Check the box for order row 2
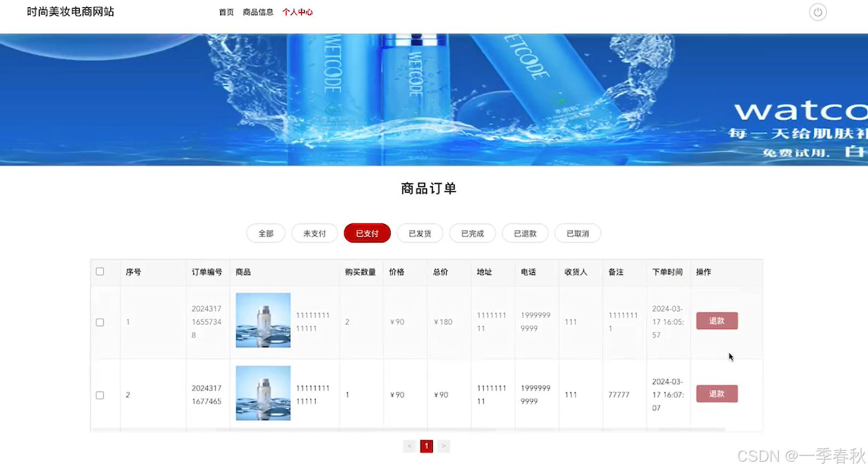The height and width of the screenshot is (471, 868). point(100,395)
